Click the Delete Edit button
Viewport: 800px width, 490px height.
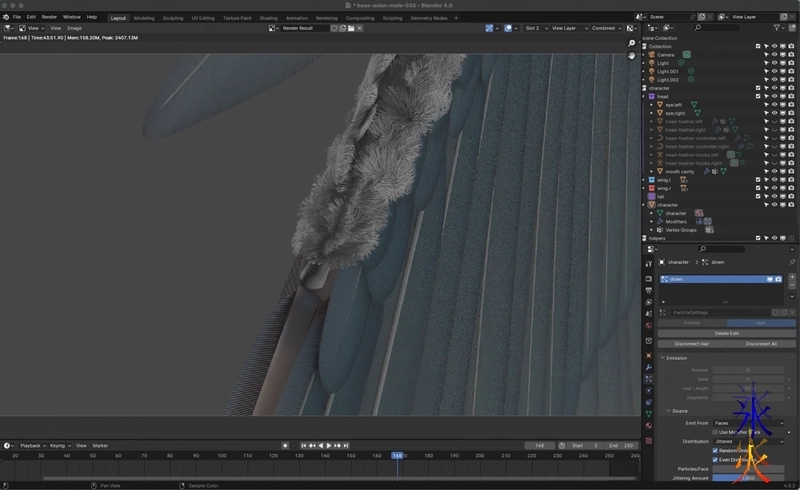[x=727, y=333]
